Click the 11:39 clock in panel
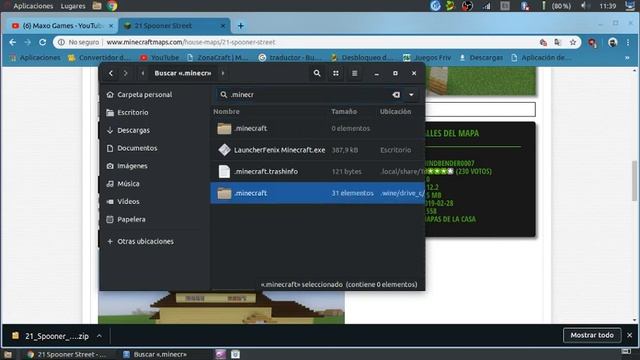The height and width of the screenshot is (360, 640). click(x=608, y=6)
